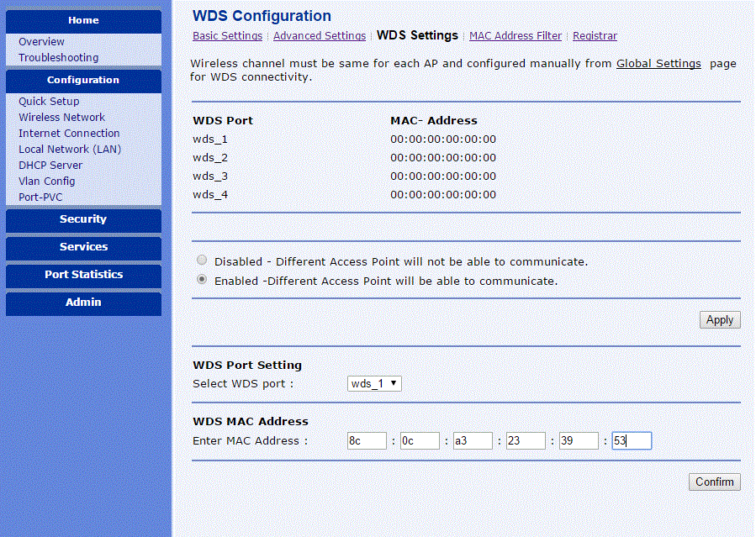This screenshot has height=537, width=756.
Task: Click the Apply button
Action: pos(720,320)
